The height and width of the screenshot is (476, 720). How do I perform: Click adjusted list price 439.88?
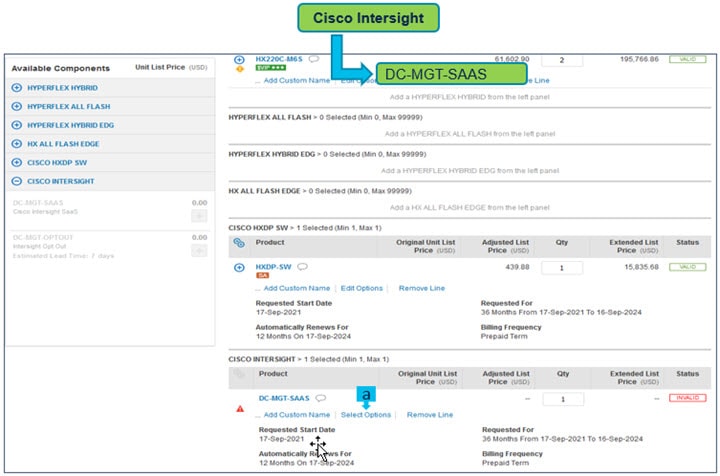[517, 267]
